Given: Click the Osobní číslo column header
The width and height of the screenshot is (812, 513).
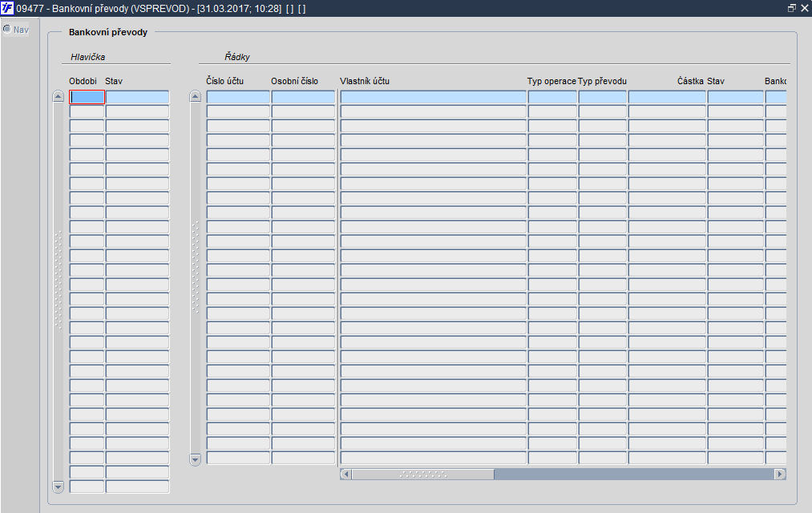Looking at the screenshot, I should click(294, 81).
